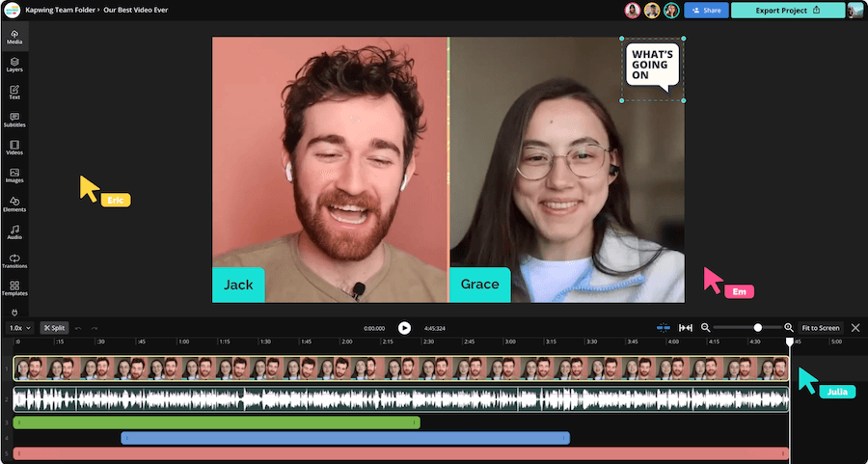The width and height of the screenshot is (868, 464).
Task: Open the Audio panel
Action: point(14,232)
